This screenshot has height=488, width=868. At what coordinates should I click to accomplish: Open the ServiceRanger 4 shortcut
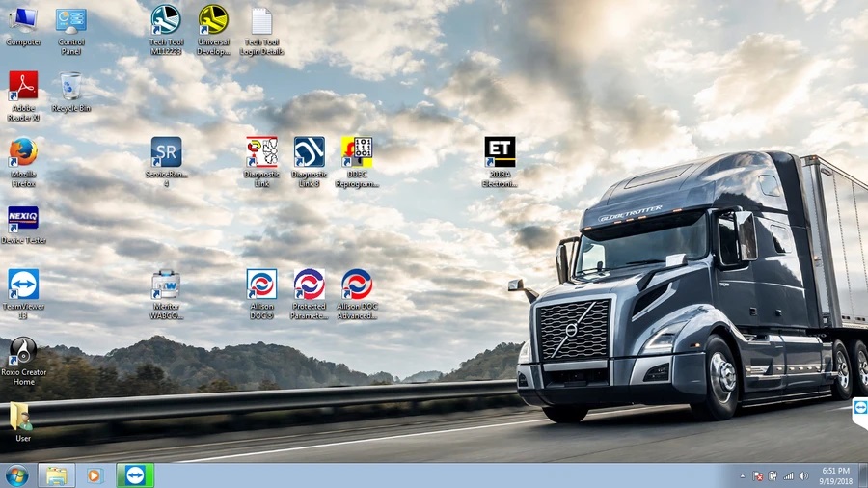(x=166, y=152)
